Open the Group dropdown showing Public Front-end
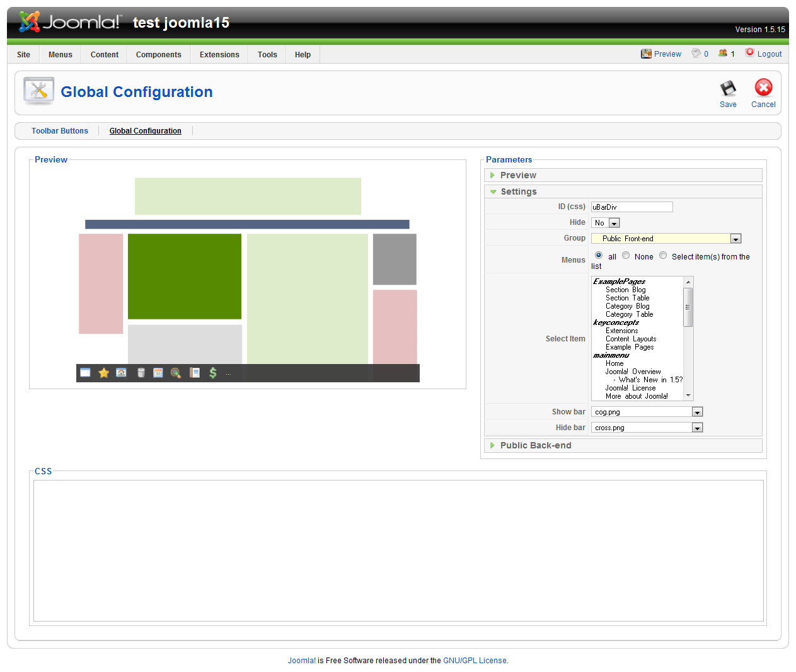796x672 pixels. (x=666, y=239)
